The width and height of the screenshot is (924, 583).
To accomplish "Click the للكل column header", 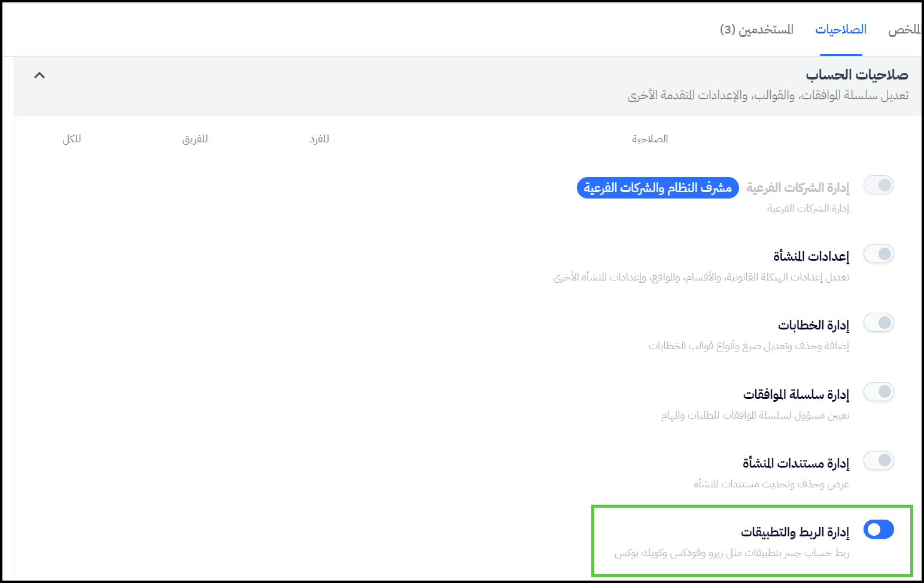I will pyautogui.click(x=72, y=139).
